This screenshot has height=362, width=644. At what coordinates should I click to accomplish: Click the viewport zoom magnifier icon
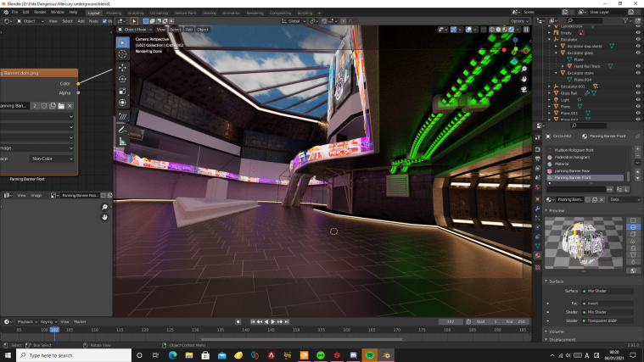pos(524,69)
